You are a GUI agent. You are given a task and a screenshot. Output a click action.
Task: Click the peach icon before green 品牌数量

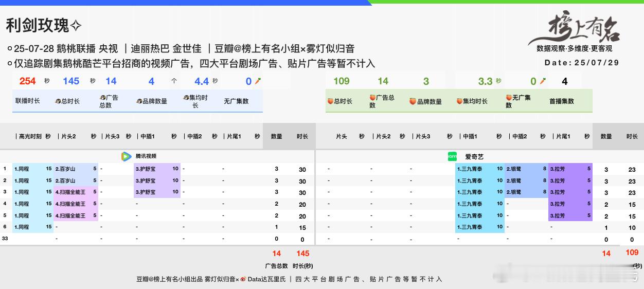(413, 101)
